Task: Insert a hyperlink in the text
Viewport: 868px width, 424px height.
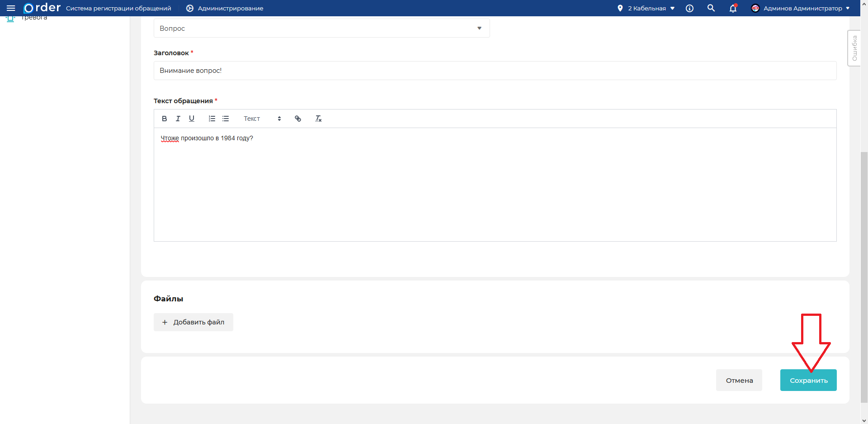Action: (298, 119)
